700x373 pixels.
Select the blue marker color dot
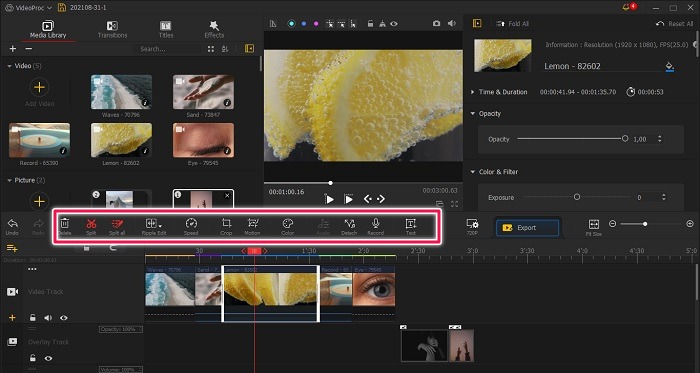[x=304, y=24]
